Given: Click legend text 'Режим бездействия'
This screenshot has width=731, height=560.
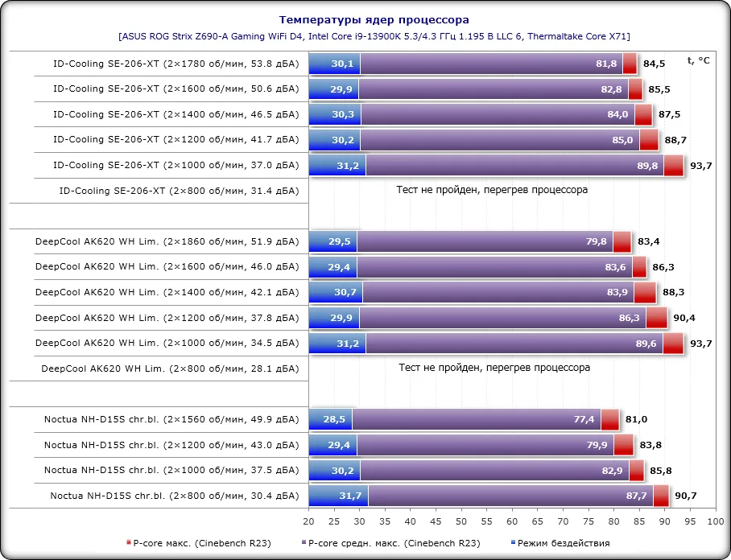Looking at the screenshot, I should pyautogui.click(x=564, y=543).
